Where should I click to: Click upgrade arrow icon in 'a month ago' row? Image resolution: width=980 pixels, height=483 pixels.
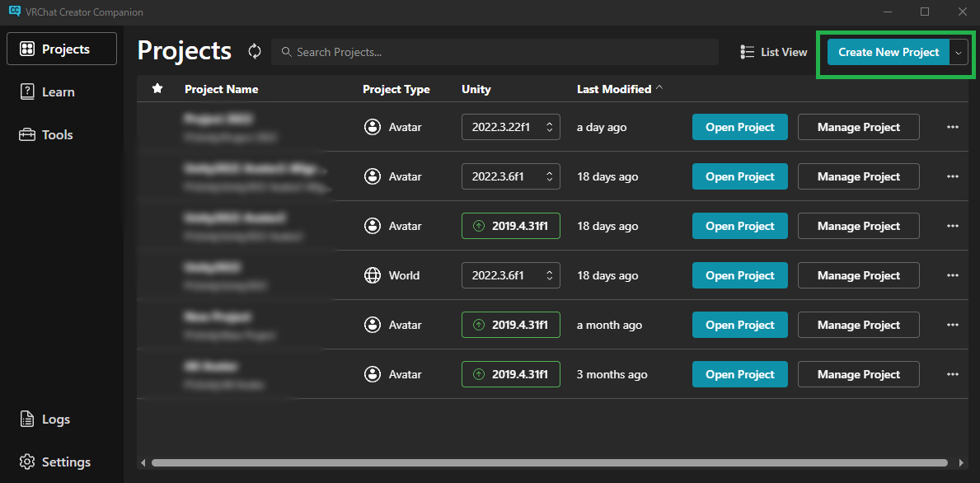479,325
